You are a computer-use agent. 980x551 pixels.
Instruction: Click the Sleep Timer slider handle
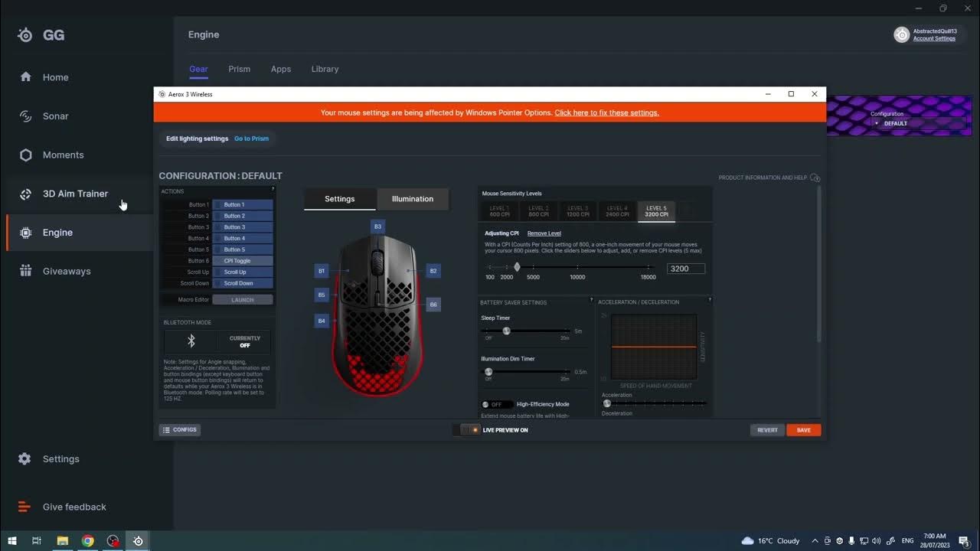click(x=506, y=331)
